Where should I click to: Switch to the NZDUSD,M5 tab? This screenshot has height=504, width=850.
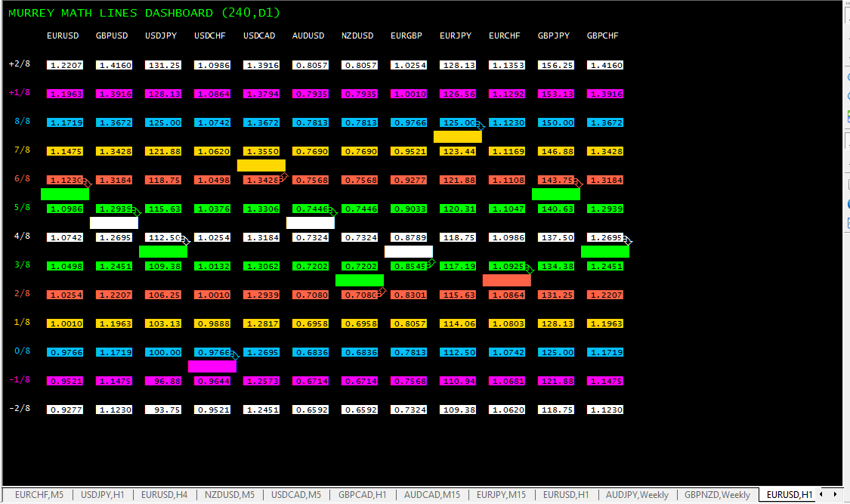(229, 495)
